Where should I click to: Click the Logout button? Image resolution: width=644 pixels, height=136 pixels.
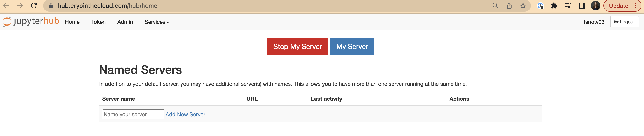(x=624, y=22)
